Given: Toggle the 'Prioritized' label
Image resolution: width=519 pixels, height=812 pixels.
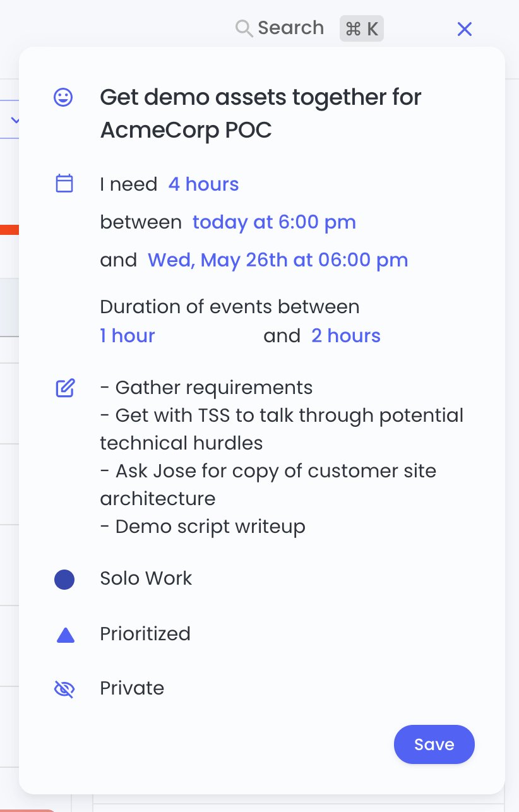Looking at the screenshot, I should (145, 634).
